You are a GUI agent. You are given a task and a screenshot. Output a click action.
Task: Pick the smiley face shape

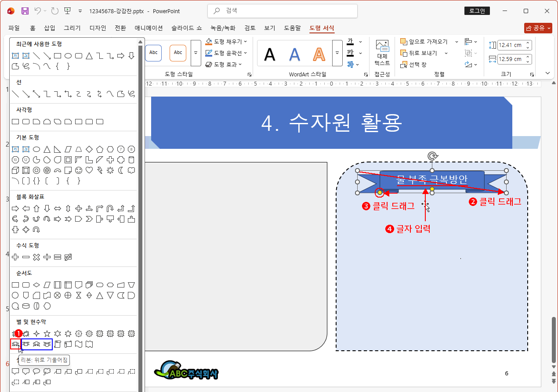(78, 170)
